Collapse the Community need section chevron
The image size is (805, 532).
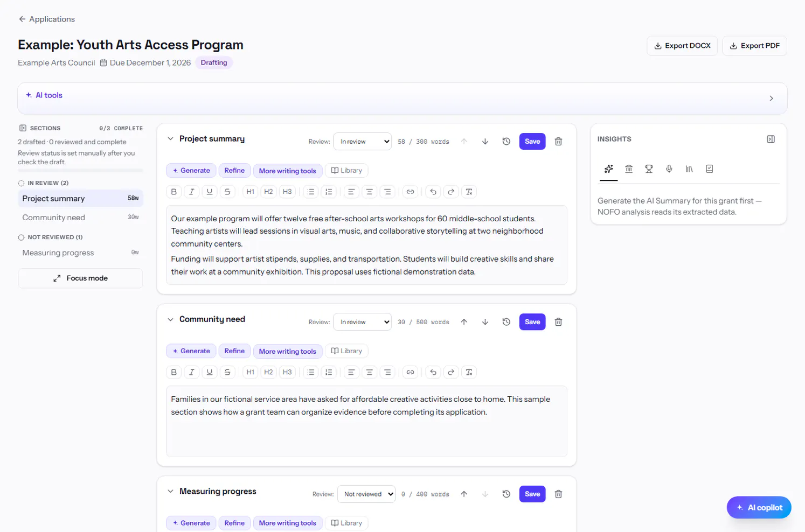coord(170,319)
